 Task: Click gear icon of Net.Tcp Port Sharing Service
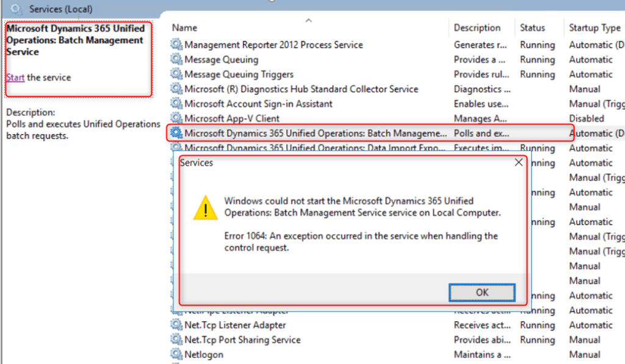pyautogui.click(x=176, y=340)
